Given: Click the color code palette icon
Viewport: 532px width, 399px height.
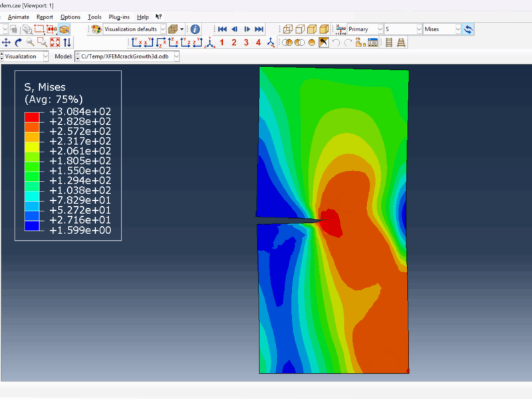Looking at the screenshot, I should click(96, 29).
